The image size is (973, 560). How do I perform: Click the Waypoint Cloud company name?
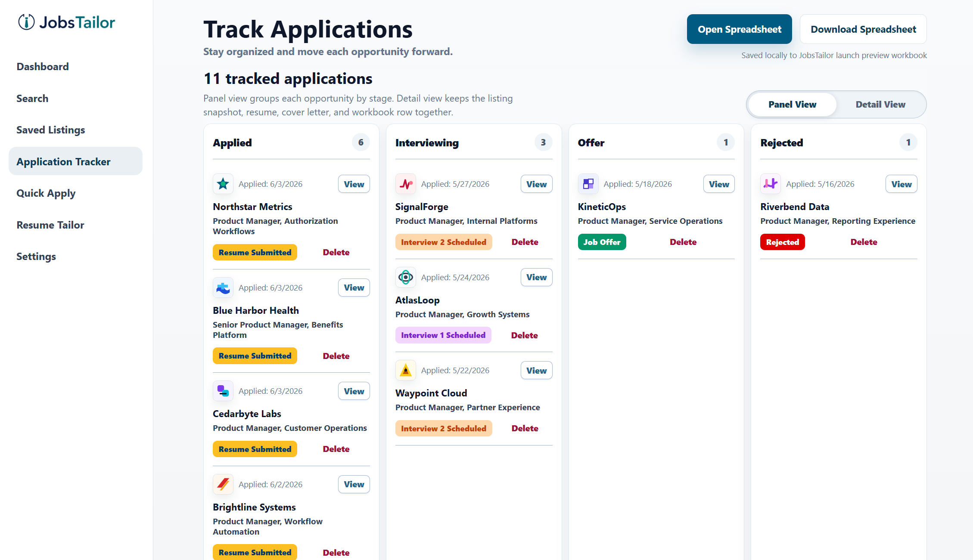[431, 393]
